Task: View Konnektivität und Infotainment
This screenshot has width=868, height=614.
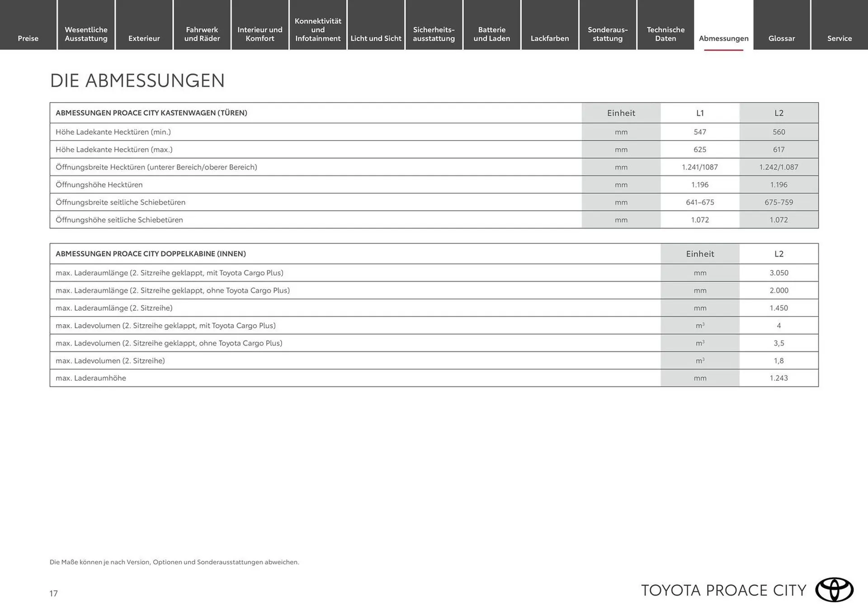Action: 318,29
